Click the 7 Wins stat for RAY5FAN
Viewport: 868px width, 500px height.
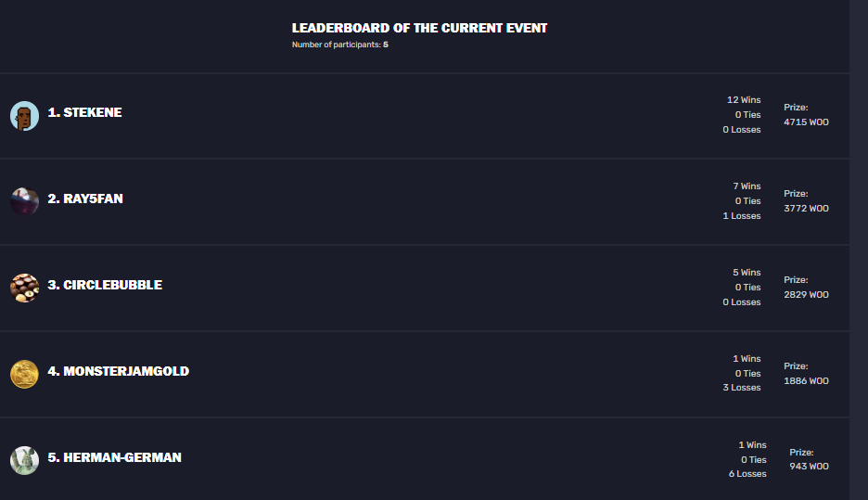747,186
